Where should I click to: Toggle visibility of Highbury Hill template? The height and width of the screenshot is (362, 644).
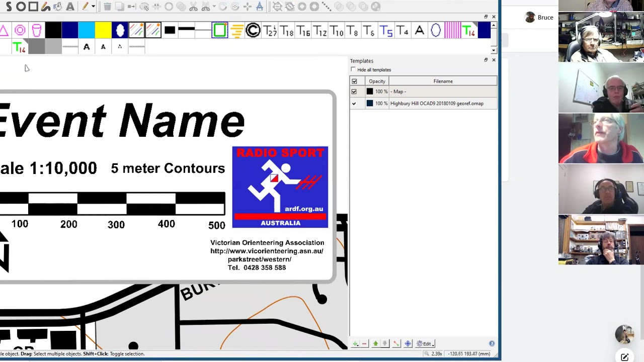coord(354,104)
